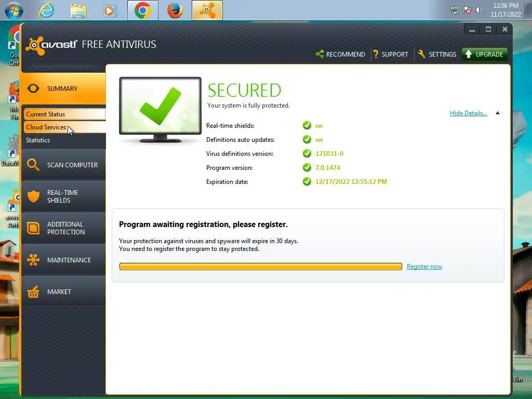Click the Upgrade arrow icon
The height and width of the screenshot is (399, 532).
(469, 54)
